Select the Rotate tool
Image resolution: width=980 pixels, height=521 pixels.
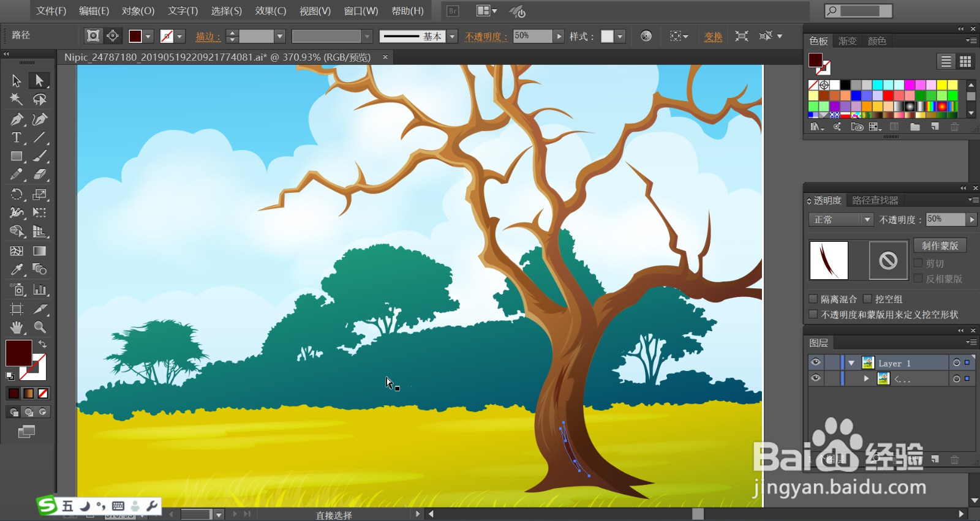tap(17, 195)
